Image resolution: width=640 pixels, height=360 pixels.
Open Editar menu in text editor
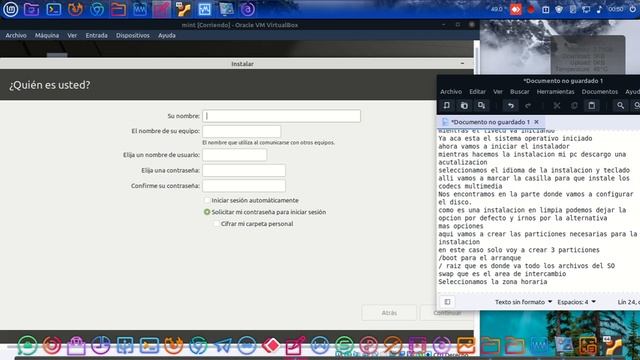pyautogui.click(x=477, y=92)
